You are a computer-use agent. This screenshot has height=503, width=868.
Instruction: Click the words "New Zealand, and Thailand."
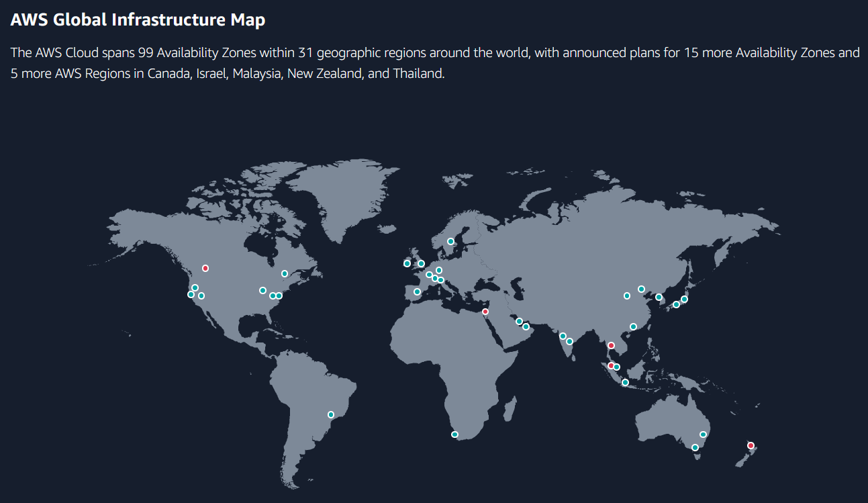(367, 74)
